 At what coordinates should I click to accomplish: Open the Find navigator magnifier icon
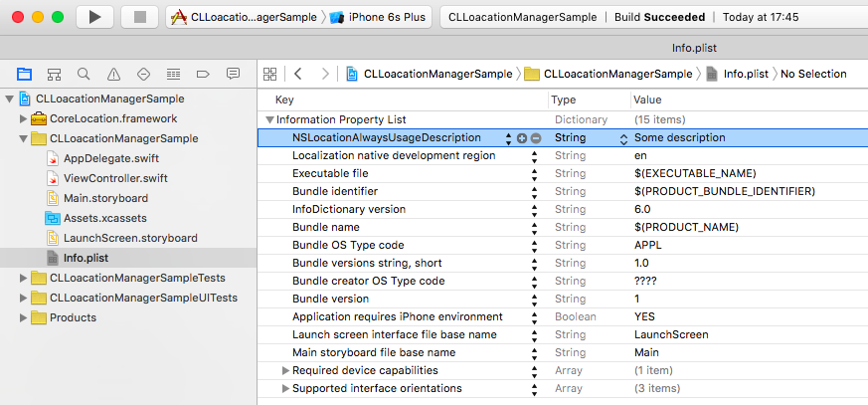point(84,75)
